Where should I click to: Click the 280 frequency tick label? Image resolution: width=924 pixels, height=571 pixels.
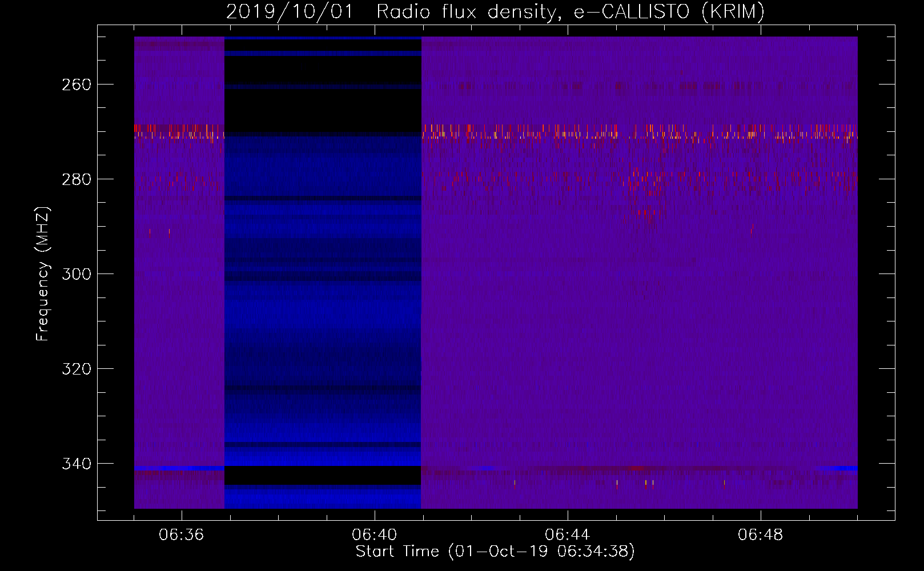click(77, 179)
